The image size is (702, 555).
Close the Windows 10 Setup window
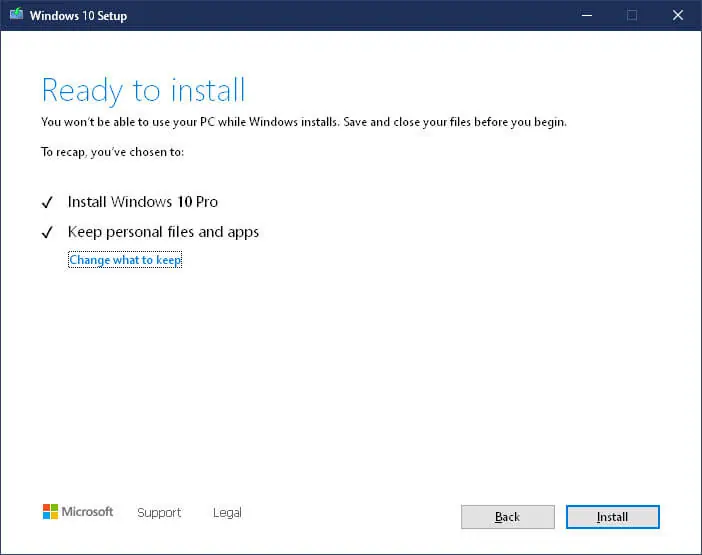pyautogui.click(x=678, y=15)
